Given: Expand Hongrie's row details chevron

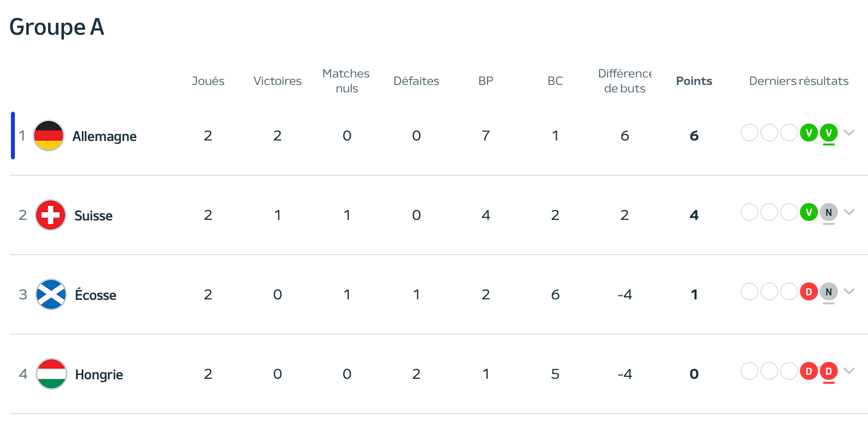Looking at the screenshot, I should click(849, 371).
